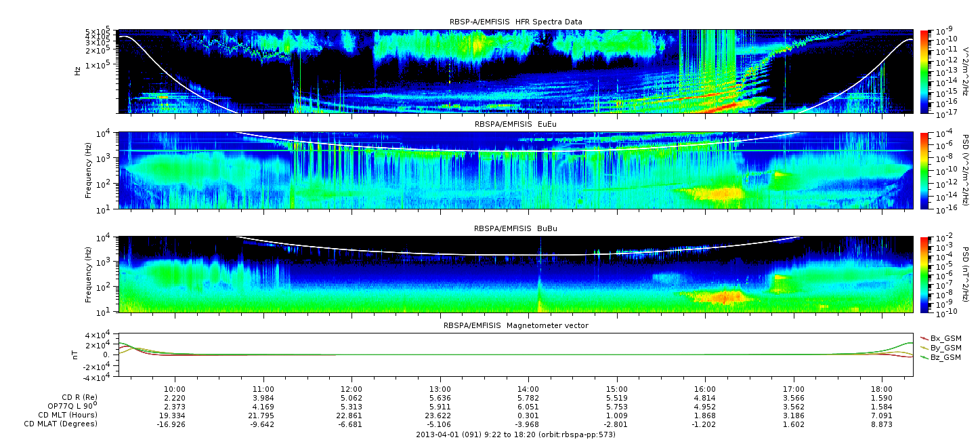
Task: Click the CD R (Re) row label
Action: point(79,397)
